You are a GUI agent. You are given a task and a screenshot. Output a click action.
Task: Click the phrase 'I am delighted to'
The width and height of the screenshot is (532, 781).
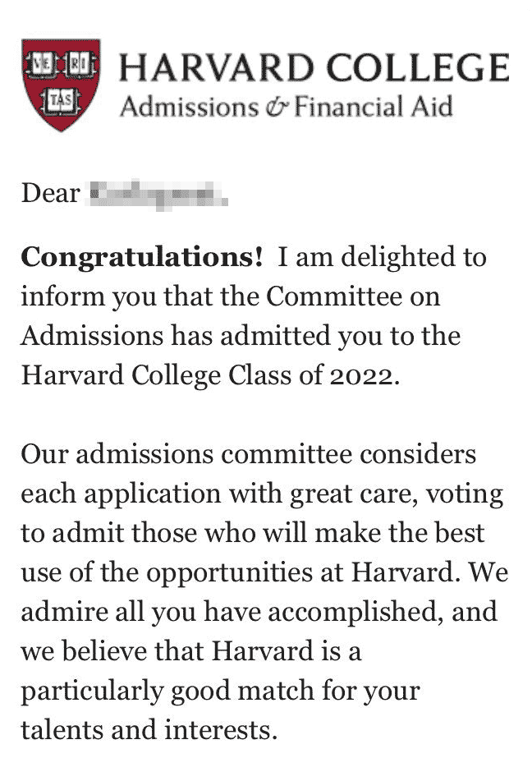pos(382,257)
